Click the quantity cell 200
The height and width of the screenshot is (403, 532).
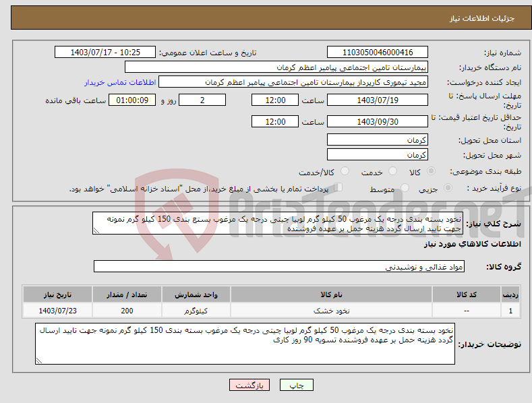coord(127,311)
